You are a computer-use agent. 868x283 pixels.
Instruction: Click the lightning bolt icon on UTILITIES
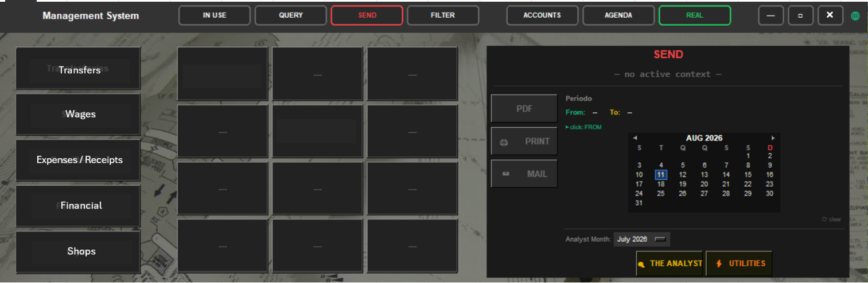point(719,264)
